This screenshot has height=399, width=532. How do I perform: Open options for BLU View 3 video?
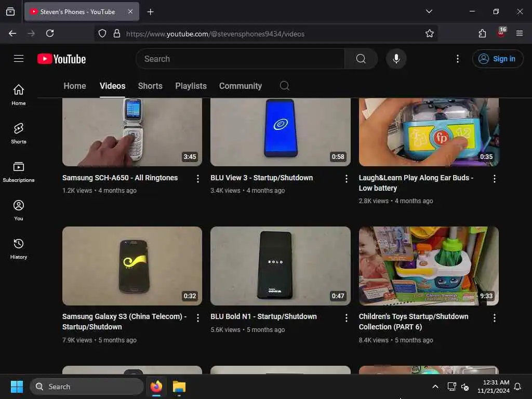346,179
